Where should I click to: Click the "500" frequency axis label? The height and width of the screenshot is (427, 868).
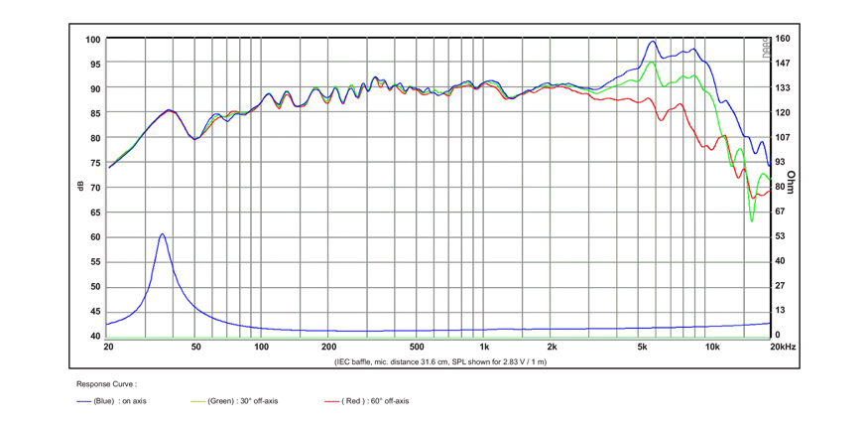[417, 348]
